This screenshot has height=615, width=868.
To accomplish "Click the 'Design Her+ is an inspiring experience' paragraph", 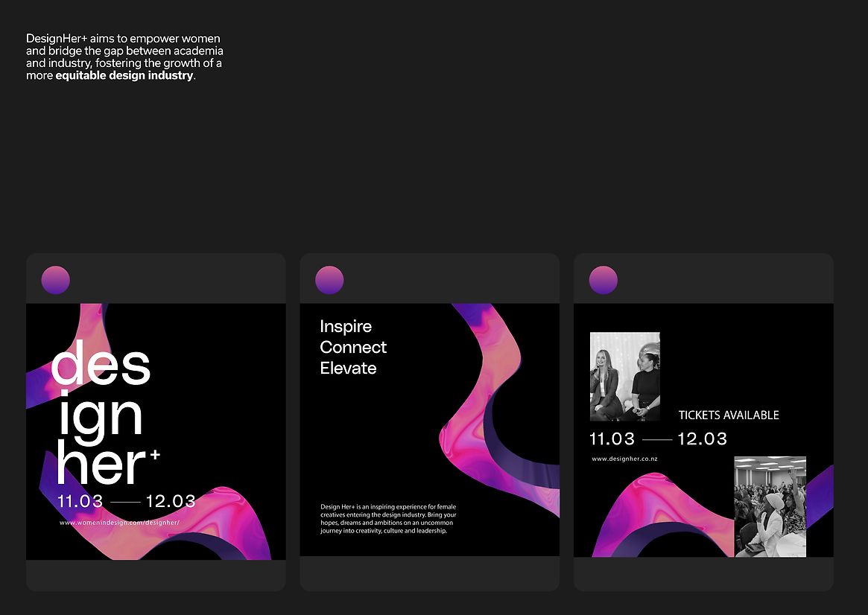I will tap(388, 519).
